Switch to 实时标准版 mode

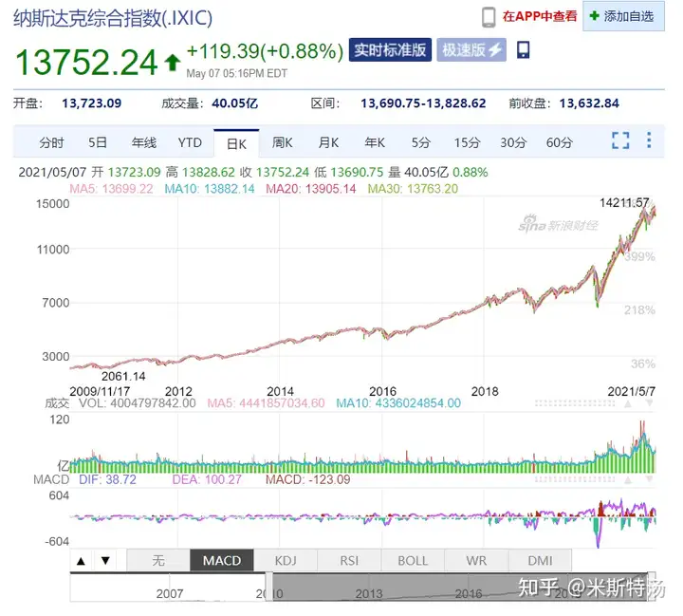(390, 49)
